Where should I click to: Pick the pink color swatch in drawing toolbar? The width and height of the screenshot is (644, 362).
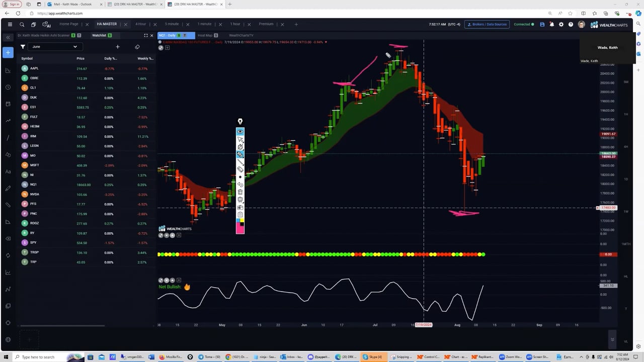pos(240,229)
